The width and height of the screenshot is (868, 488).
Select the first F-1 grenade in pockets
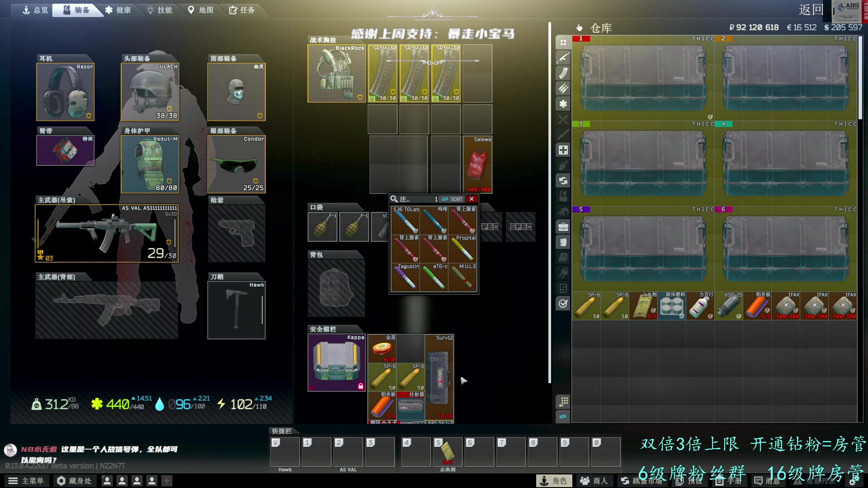point(322,226)
